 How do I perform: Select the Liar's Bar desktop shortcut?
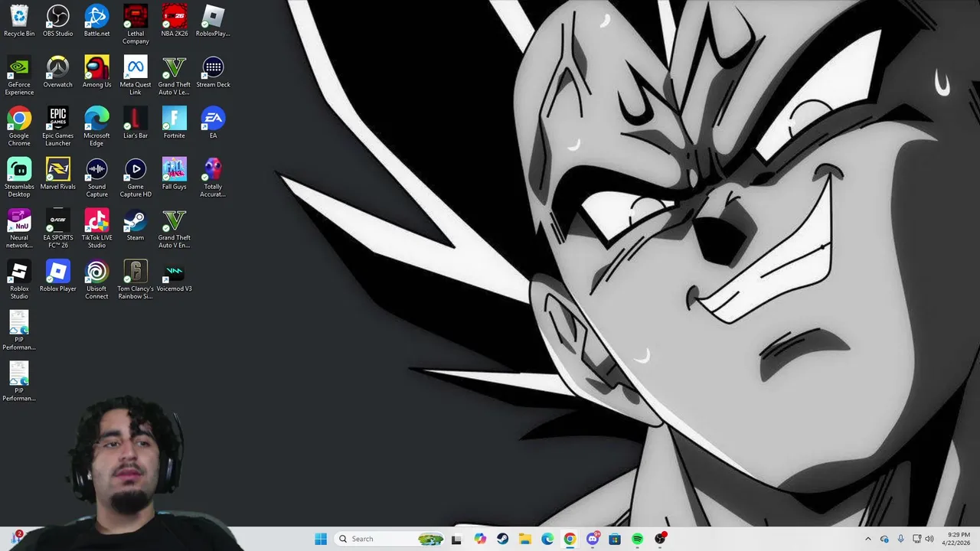click(x=136, y=122)
